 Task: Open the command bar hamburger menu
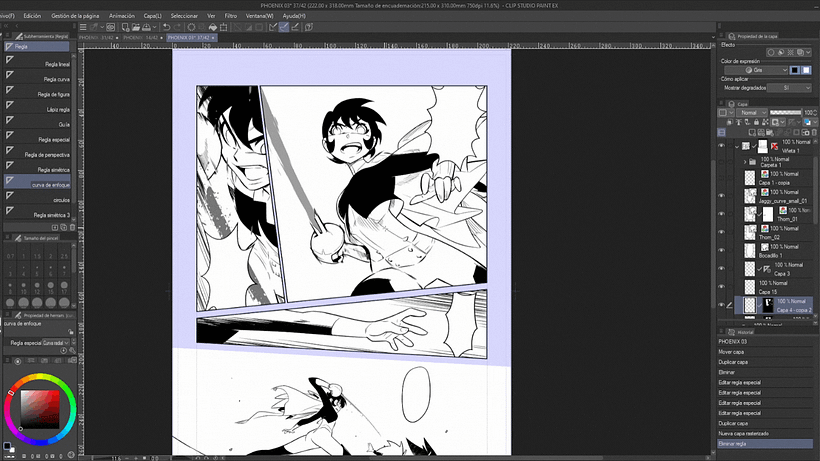coord(83,27)
